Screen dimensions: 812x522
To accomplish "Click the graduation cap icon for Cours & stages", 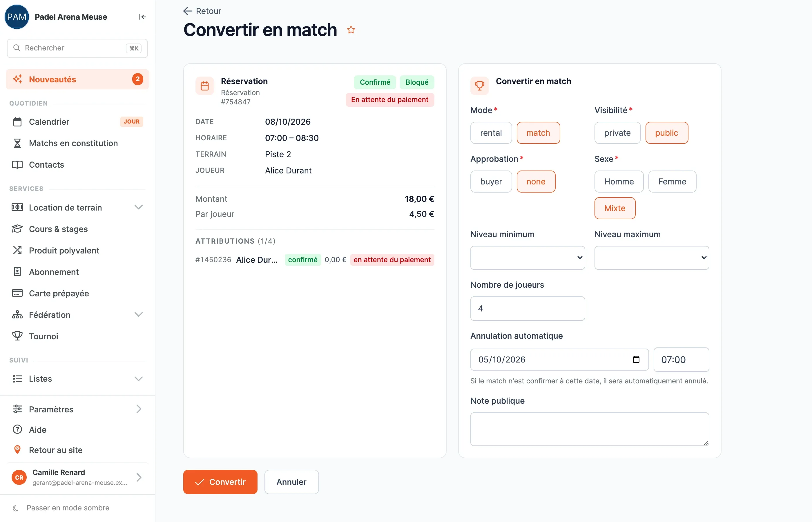I will tap(17, 229).
